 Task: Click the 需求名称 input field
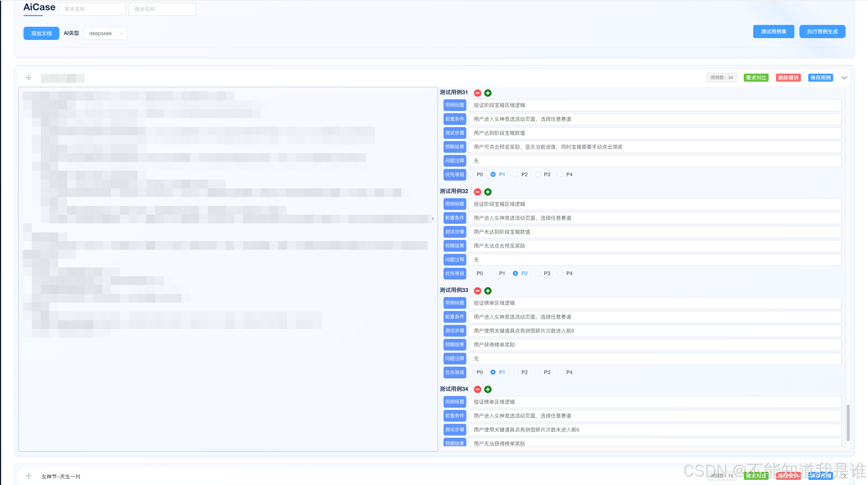[x=92, y=9]
